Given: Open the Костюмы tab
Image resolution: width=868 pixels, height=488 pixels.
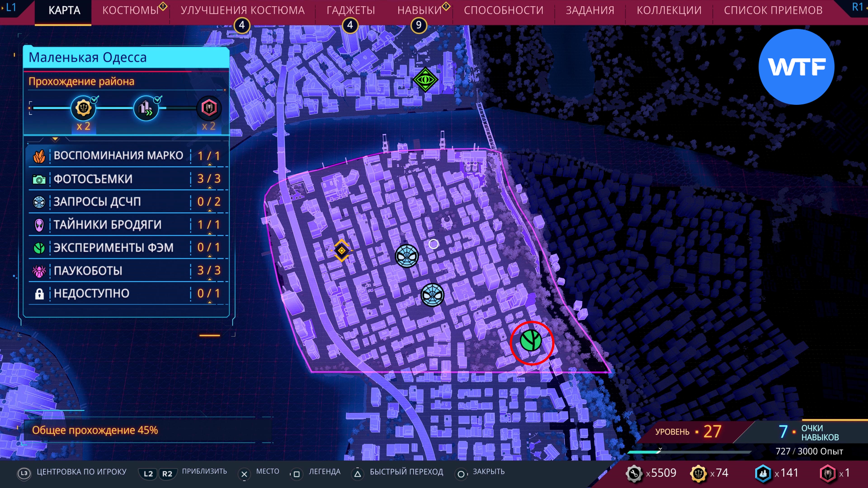Looking at the screenshot, I should coord(130,10).
